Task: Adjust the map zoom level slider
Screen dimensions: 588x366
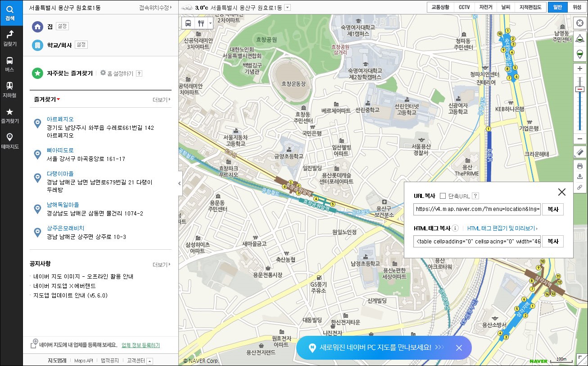Action: (x=580, y=90)
